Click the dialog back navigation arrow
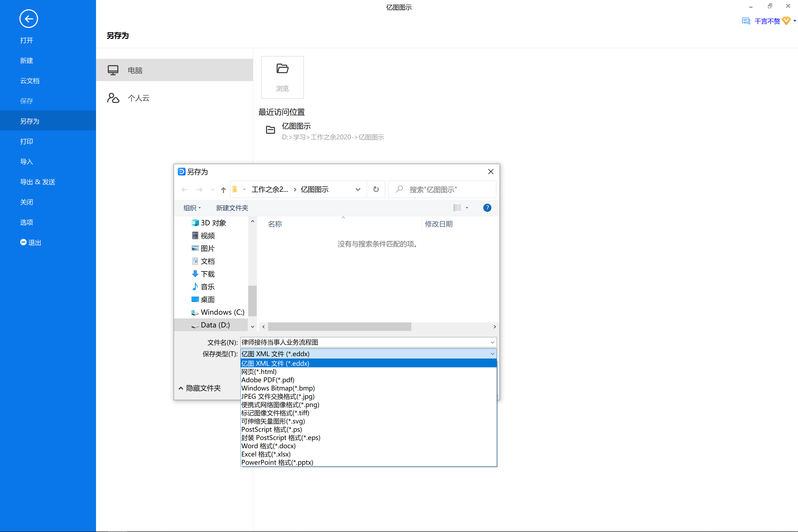Image resolution: width=798 pixels, height=532 pixels. click(x=184, y=190)
